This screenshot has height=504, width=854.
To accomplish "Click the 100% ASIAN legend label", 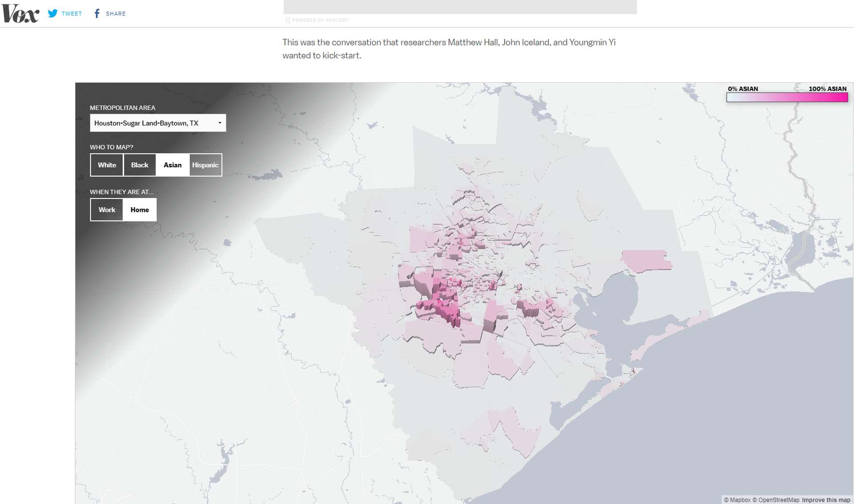I will pos(827,89).
